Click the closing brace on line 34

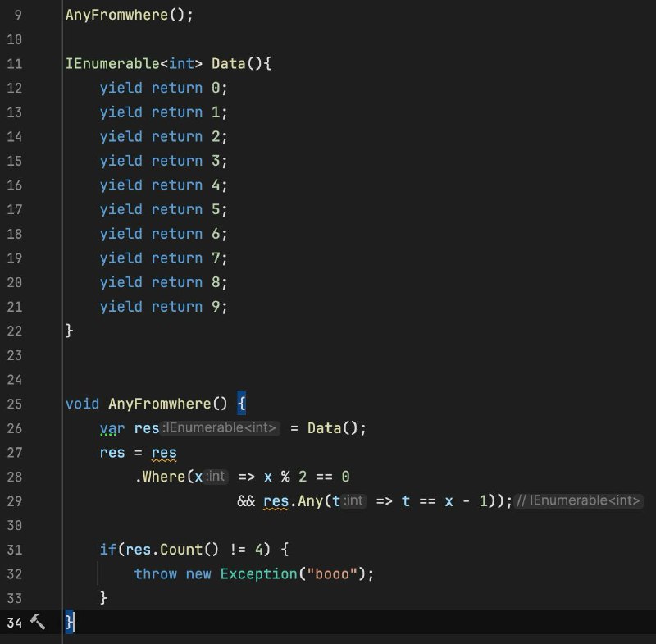70,622
